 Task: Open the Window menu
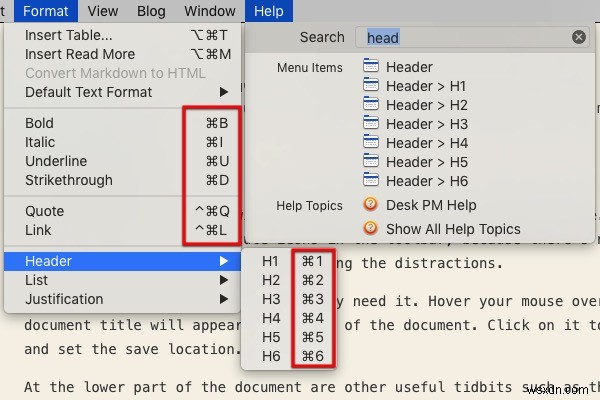[x=210, y=11]
